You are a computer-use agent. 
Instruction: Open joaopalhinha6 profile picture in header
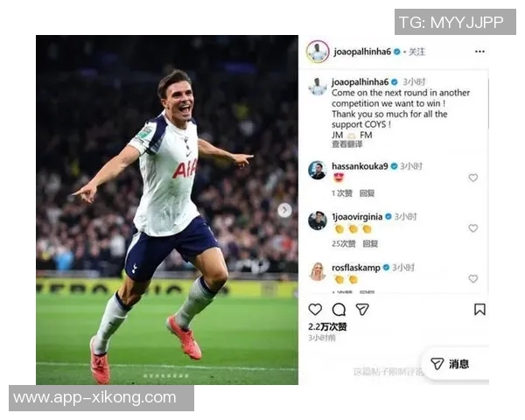(x=318, y=52)
